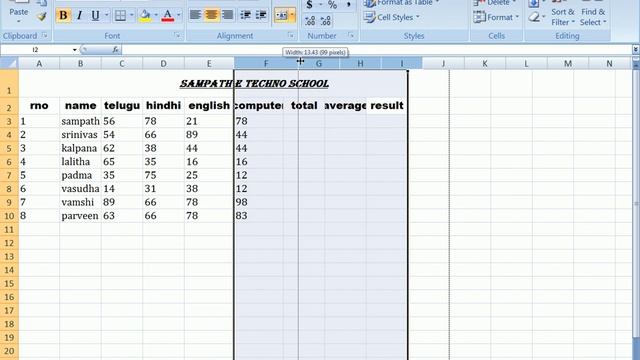Screen dimensions: 640x360
Task: Align text left
Action: 196,16
